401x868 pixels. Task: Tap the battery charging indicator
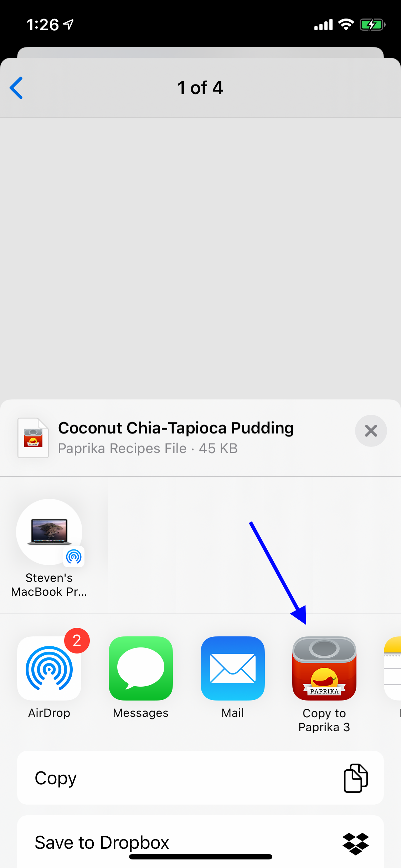pyautogui.click(x=372, y=25)
